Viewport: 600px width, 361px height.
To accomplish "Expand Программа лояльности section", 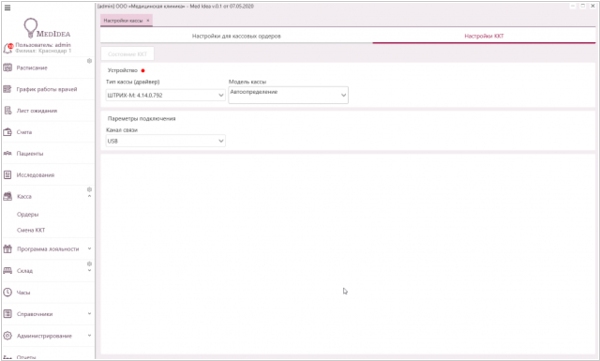I will click(x=89, y=249).
